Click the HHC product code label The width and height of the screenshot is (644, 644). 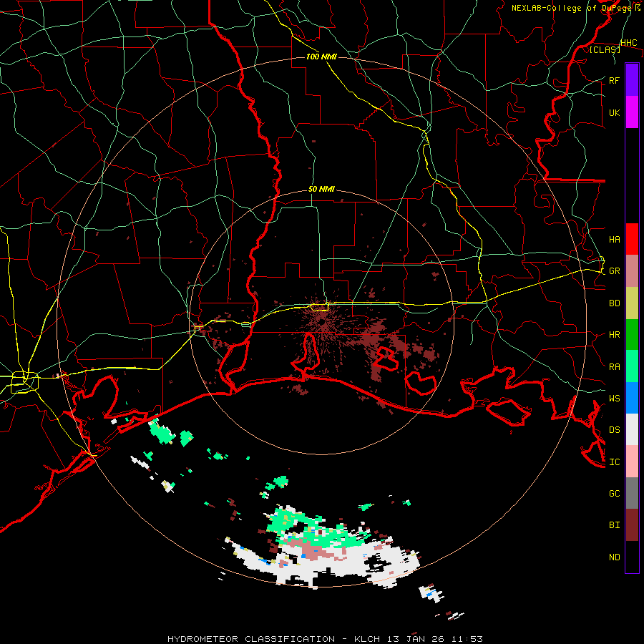628,43
